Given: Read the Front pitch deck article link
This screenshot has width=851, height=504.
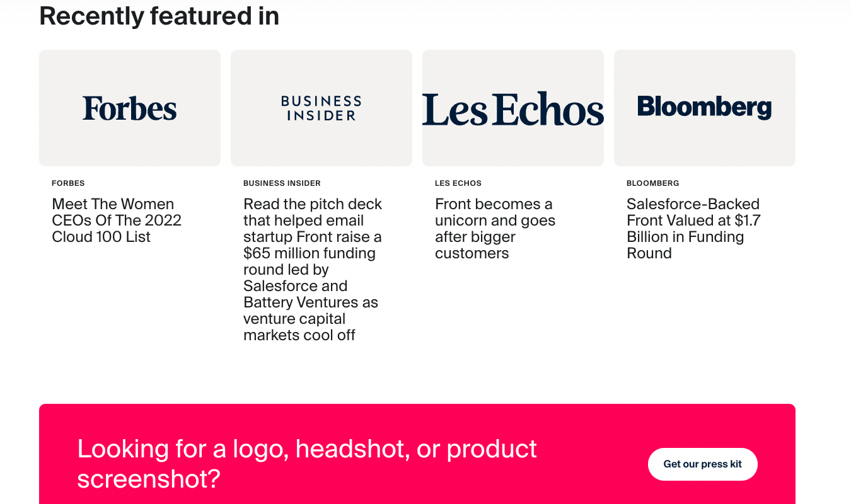Looking at the screenshot, I should pyautogui.click(x=312, y=270).
